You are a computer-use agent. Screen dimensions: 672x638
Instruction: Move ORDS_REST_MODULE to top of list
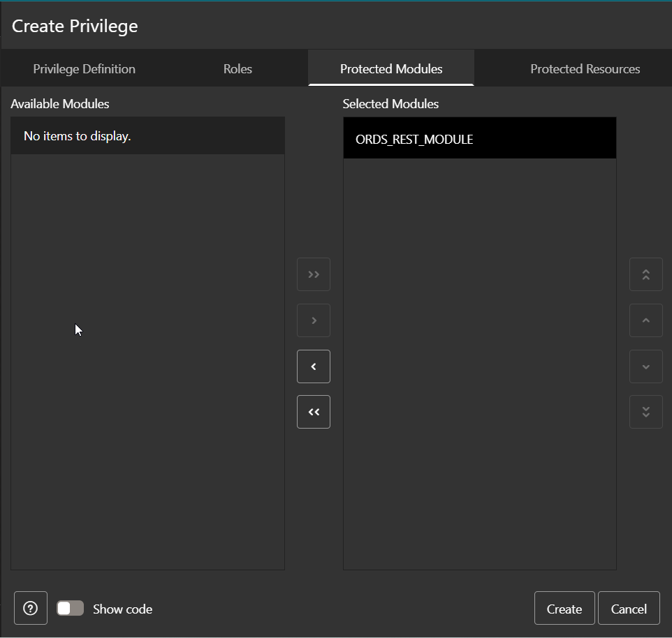645,274
